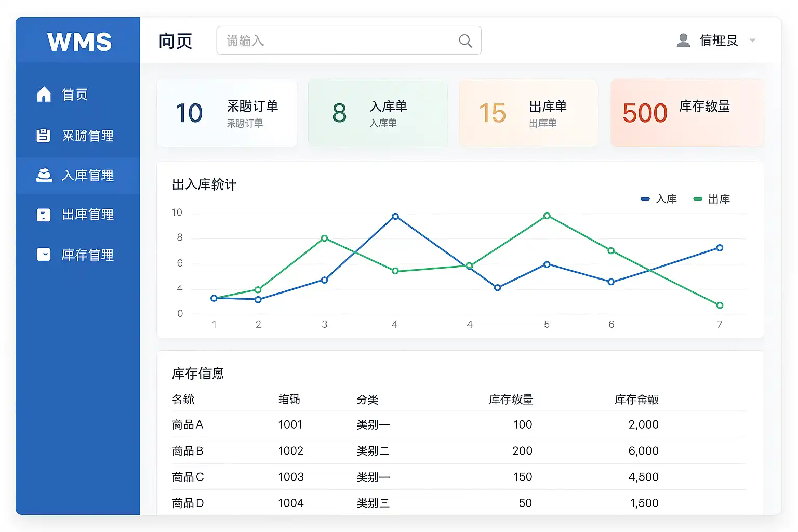Click the inbound management stack icon
Viewport: 798px width, 532px height.
(x=44, y=175)
